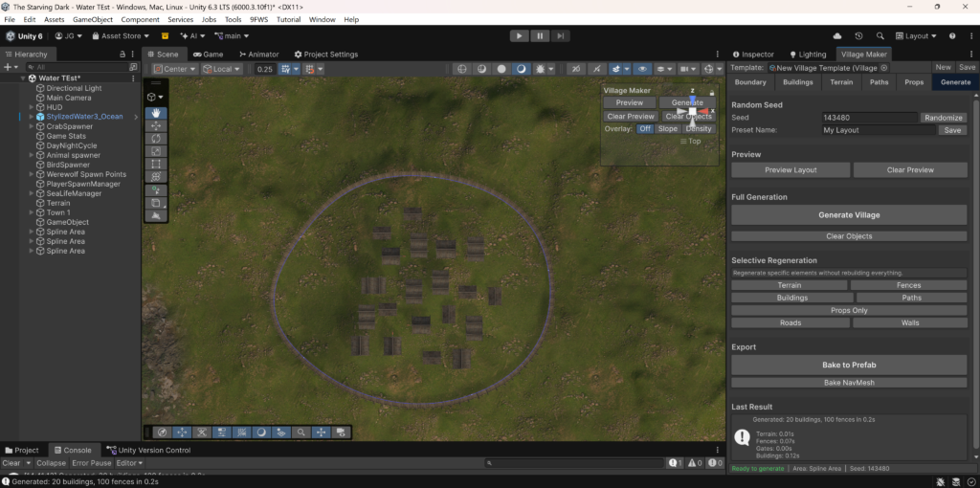Screen dimensions: 980x488
Task: Select the Rotate tool in the scene toolbar
Action: pyautogui.click(x=156, y=139)
